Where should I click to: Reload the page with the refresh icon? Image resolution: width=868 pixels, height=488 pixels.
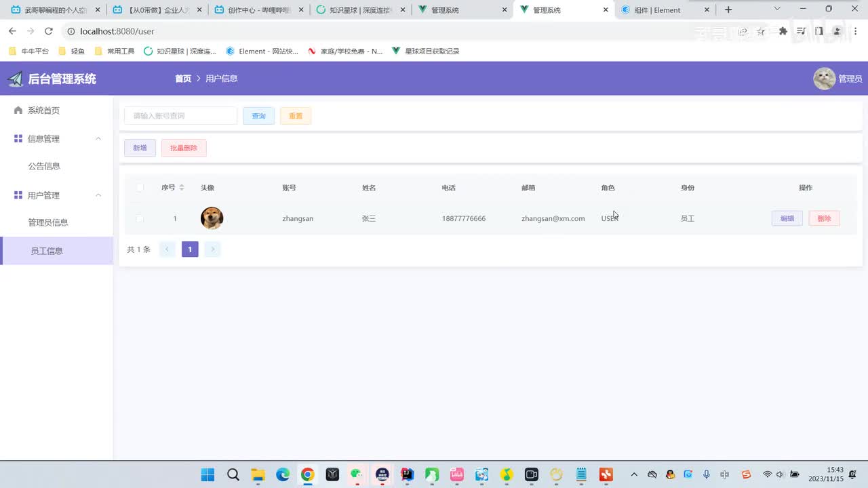[x=48, y=31]
